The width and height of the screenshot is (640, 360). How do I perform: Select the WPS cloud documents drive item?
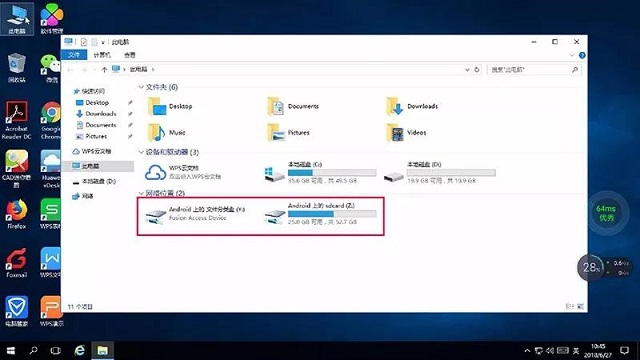[x=183, y=172]
